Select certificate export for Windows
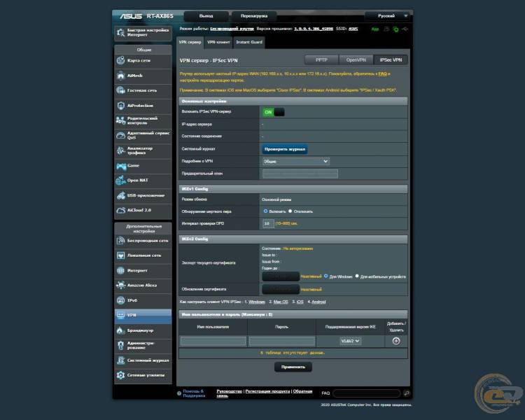 coord(325,276)
